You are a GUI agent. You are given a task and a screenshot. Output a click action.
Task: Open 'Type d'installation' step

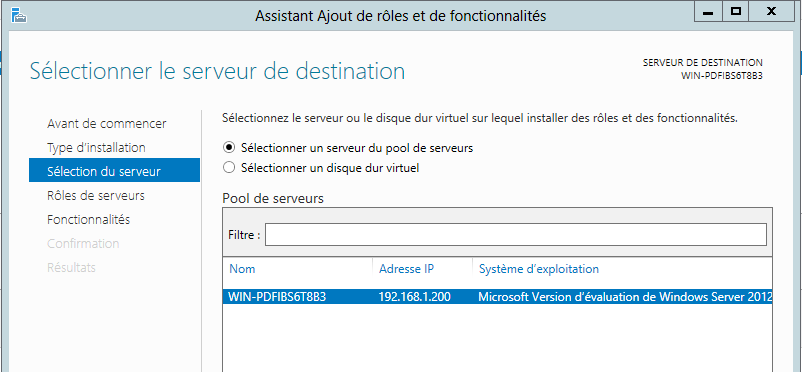pos(96,148)
